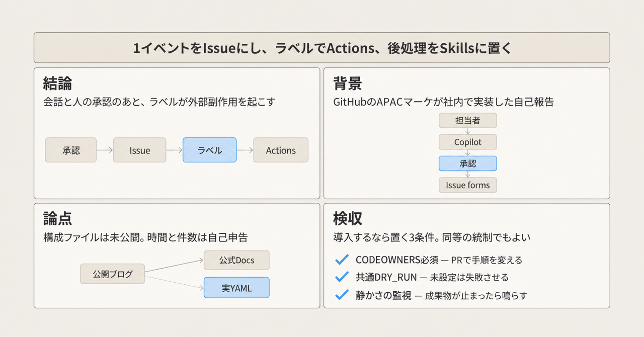Screen dimensions: 644x337
Task: Click checkmark beside 共通DRY_RUN
Action: (342, 277)
